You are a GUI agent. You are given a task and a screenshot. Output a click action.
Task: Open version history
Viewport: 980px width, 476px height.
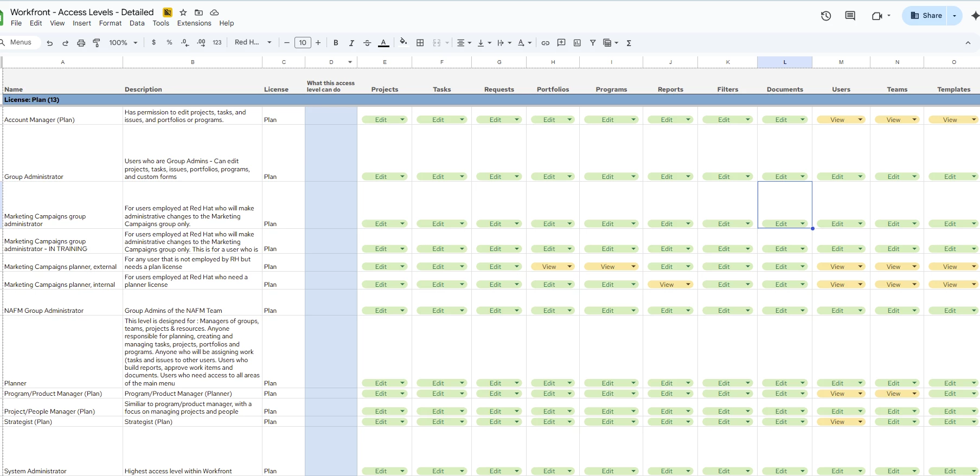coord(826,16)
